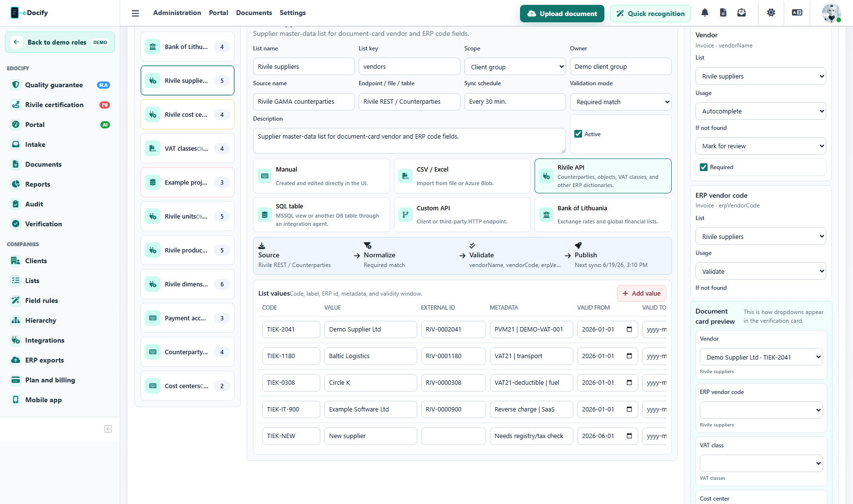Open preview VAT class dropdown
The height and width of the screenshot is (504, 853).
click(x=761, y=463)
